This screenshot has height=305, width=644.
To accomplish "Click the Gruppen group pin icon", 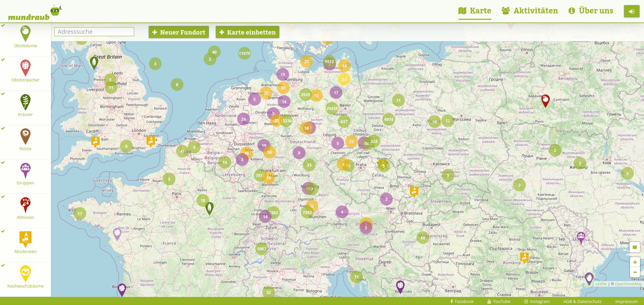I will click(x=25, y=170).
